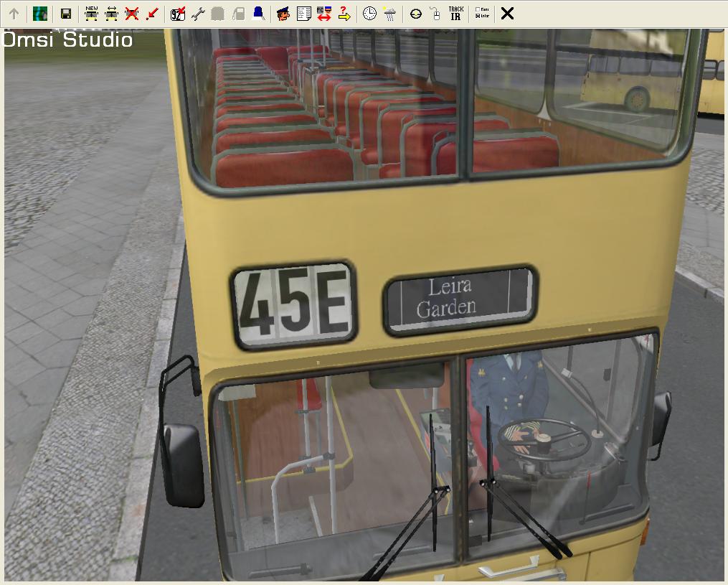
Task: Open the number 92 ticket icon
Action: (178, 14)
